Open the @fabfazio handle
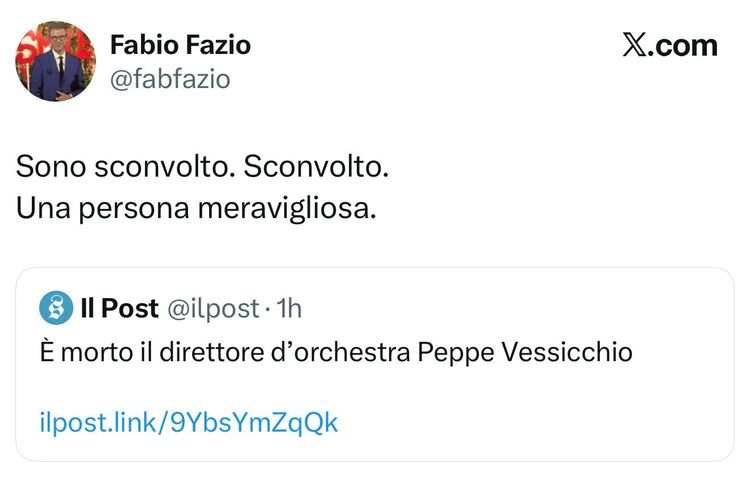 pos(169,79)
